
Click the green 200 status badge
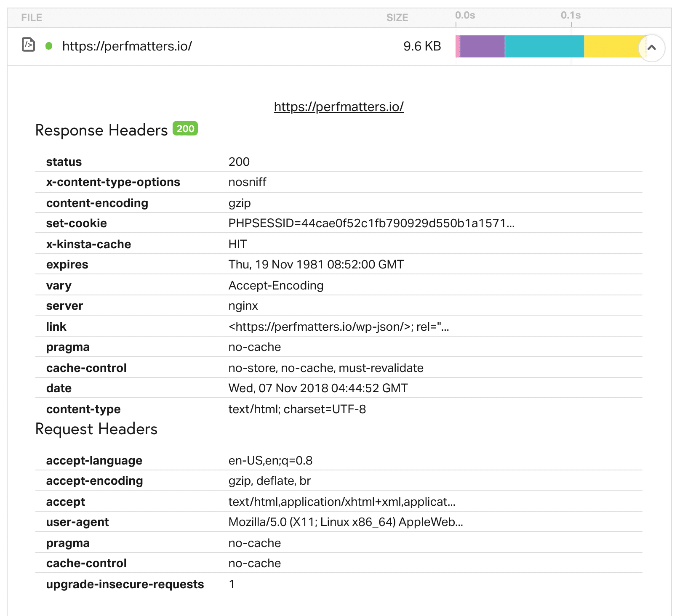185,129
